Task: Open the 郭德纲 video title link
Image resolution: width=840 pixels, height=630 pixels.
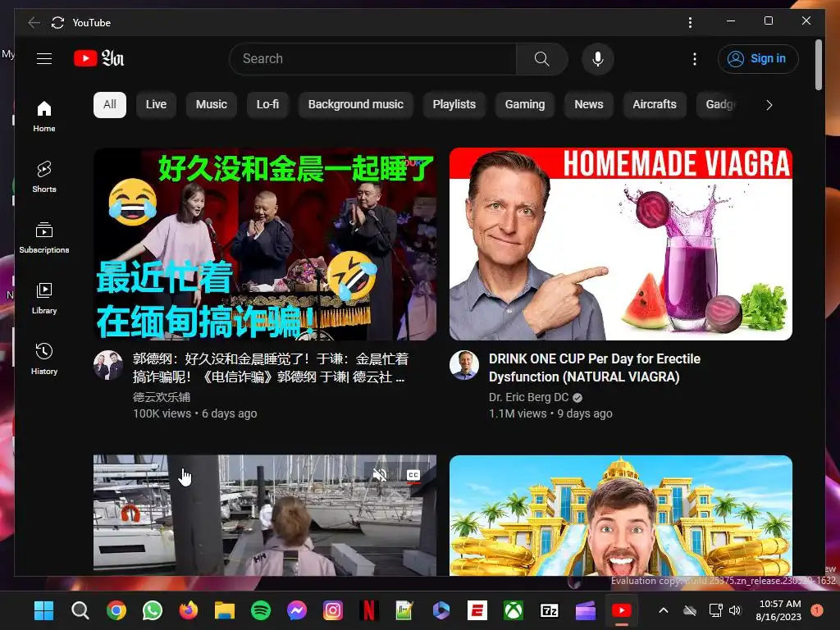Action: point(271,367)
